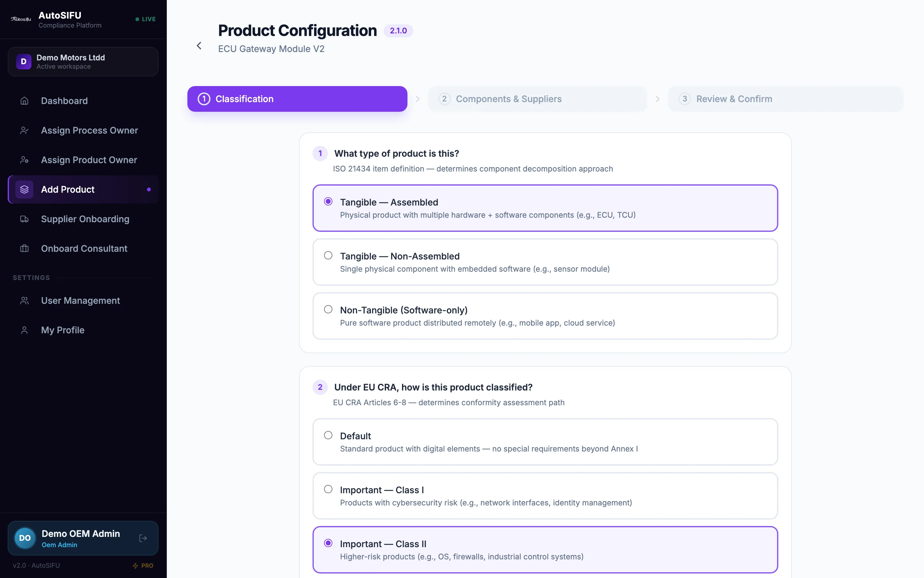Click the 'EU CRA Articles 6-8' description
Image resolution: width=924 pixels, height=578 pixels.
point(449,403)
